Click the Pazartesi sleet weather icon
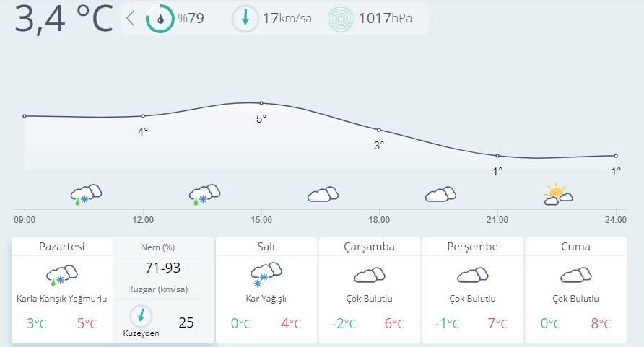Viewport: 644px width, 347px height. click(x=62, y=275)
